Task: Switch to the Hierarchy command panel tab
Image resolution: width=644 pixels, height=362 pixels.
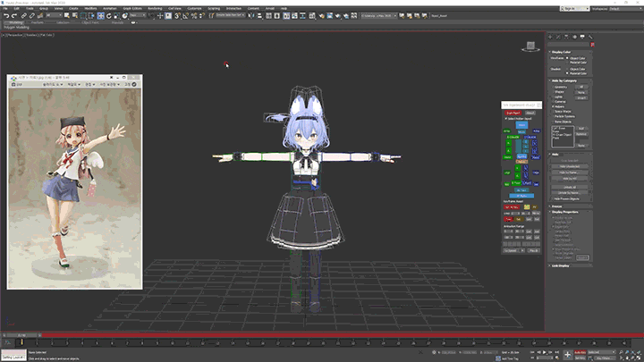Action: pyautogui.click(x=566, y=37)
